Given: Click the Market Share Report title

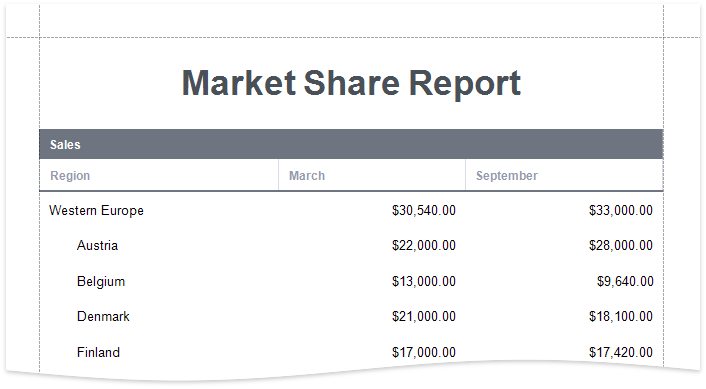Looking at the screenshot, I should (x=351, y=84).
